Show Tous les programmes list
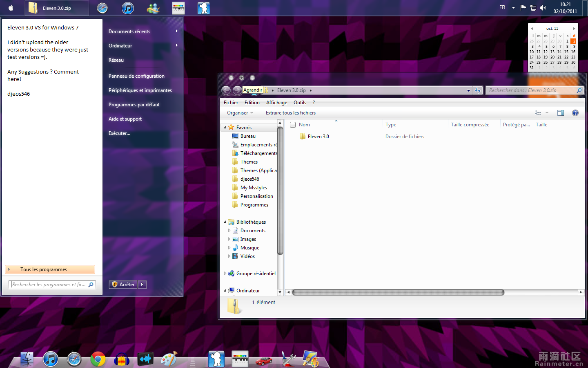 (x=50, y=269)
